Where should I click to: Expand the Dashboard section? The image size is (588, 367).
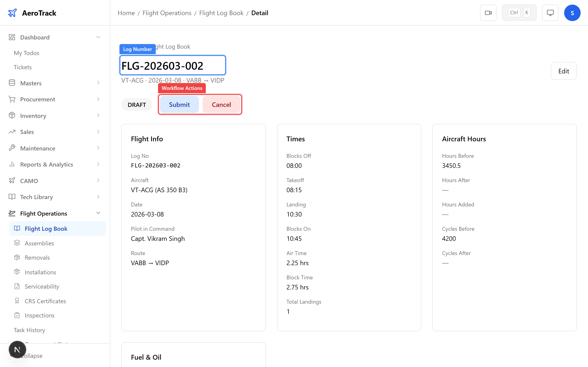tap(98, 37)
